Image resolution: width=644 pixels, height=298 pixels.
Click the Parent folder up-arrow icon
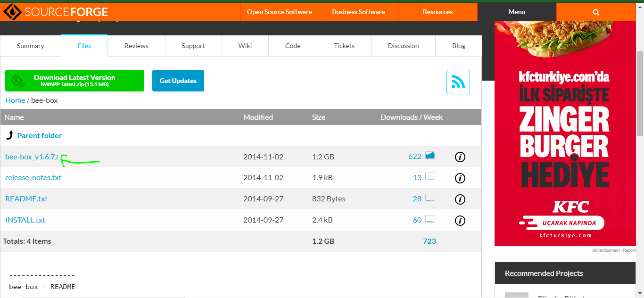coord(9,135)
